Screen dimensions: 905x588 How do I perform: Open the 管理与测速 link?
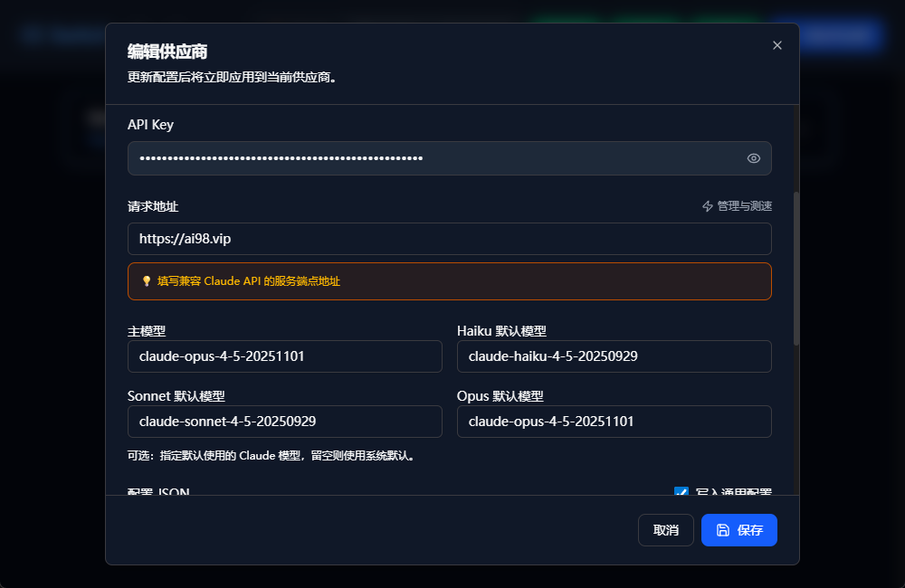tap(744, 206)
